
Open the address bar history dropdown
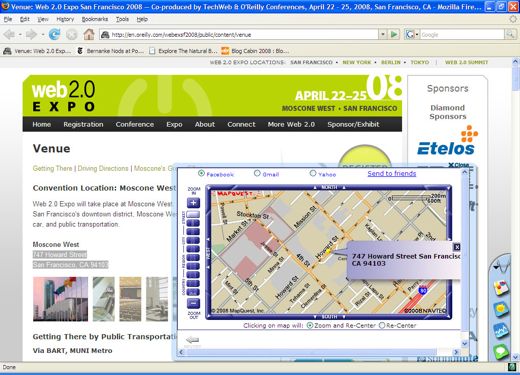coord(383,34)
